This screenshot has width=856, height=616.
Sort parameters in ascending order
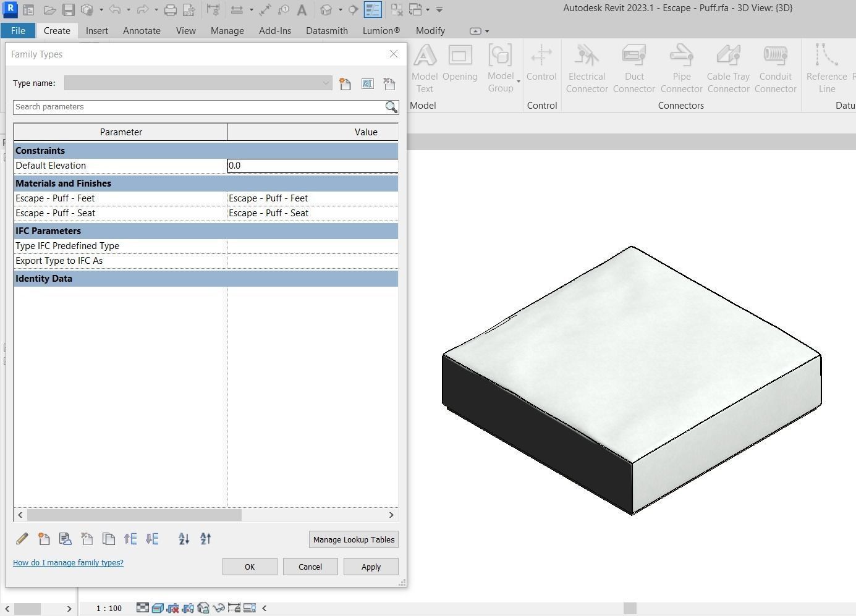click(184, 539)
